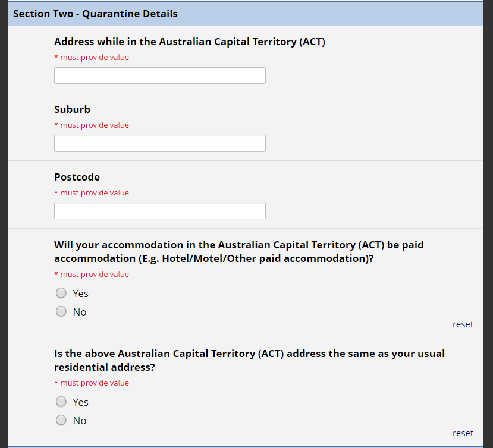The width and height of the screenshot is (493, 448).
Task: Reset the usual residential address answer
Action: coord(463,433)
